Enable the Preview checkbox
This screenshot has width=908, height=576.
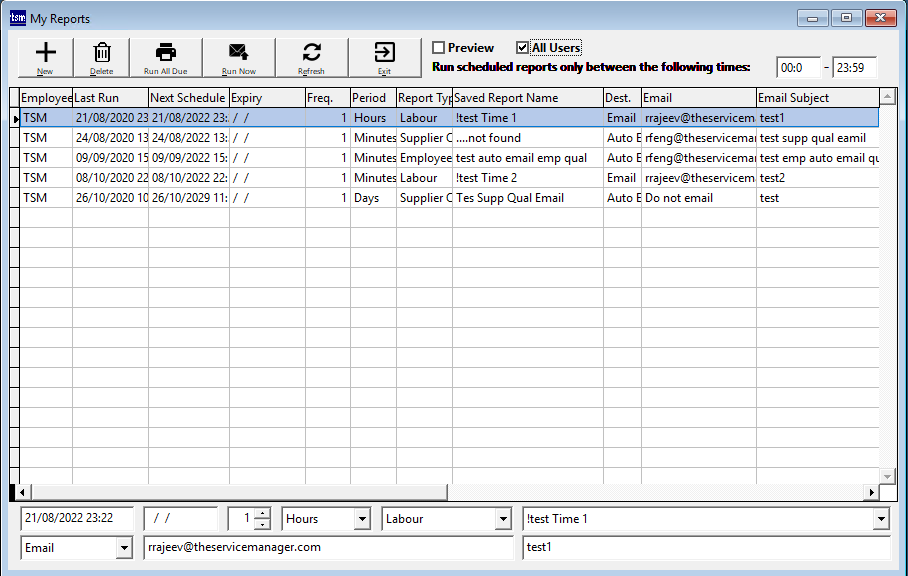point(438,48)
